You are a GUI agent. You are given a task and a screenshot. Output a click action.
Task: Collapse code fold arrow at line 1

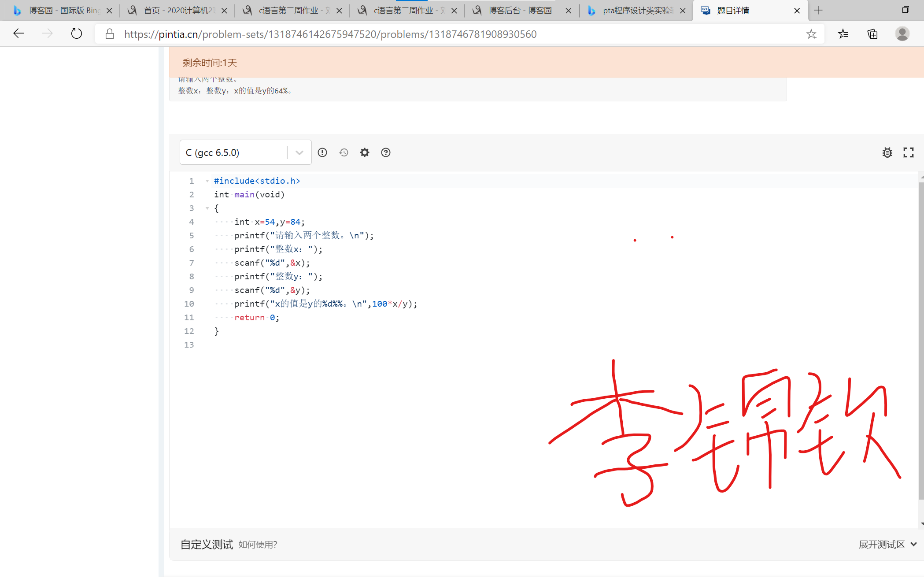coord(207,181)
